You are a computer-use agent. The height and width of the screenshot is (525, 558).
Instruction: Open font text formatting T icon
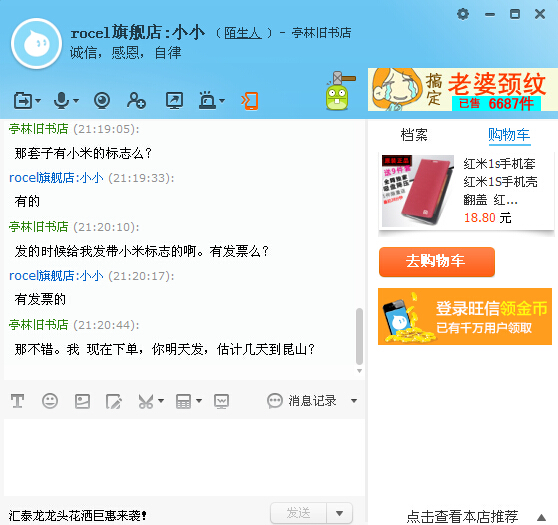(17, 401)
